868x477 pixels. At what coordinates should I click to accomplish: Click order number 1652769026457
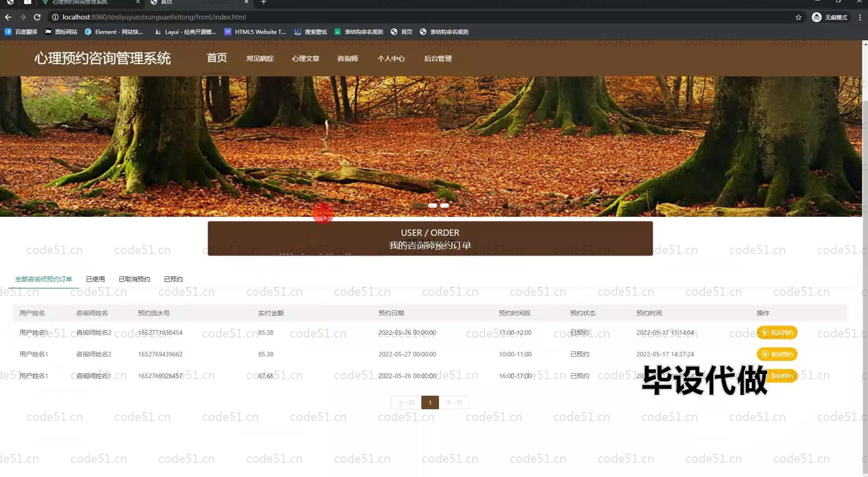click(160, 376)
